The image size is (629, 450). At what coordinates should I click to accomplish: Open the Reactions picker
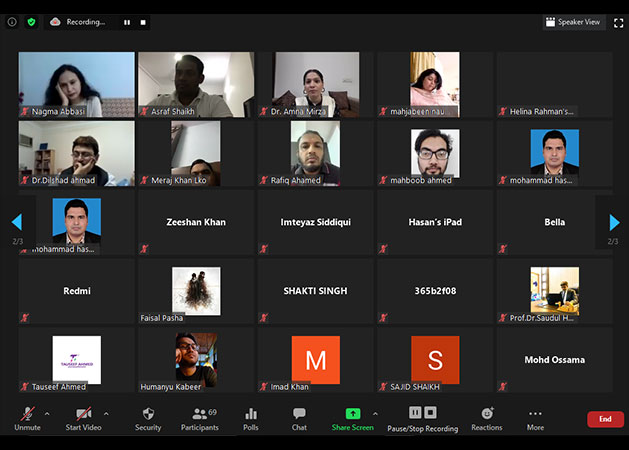tap(487, 418)
